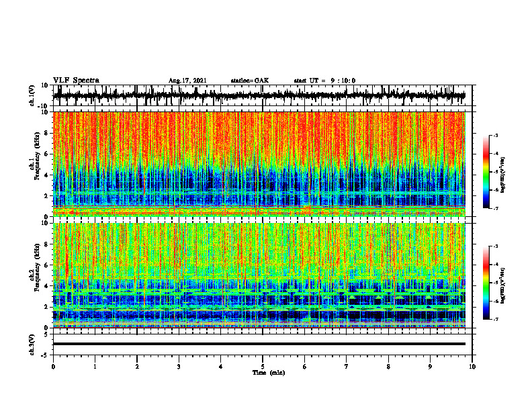Select the ch.2 colorbar log(PSD) unit label
Screen dimensions: 532x411
coord(502,285)
